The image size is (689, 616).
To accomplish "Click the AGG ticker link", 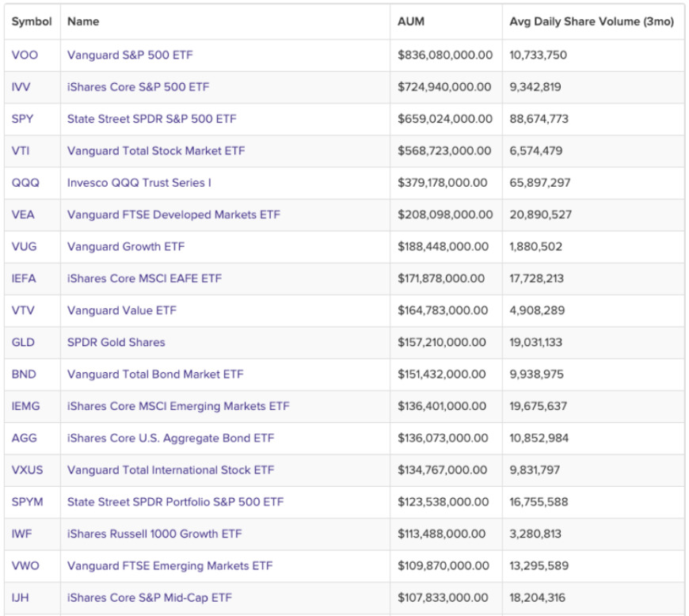I will tap(25, 438).
